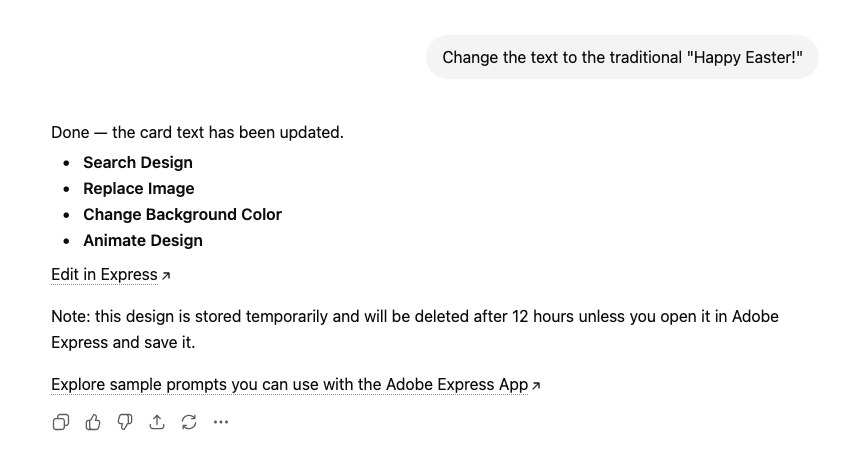Copy the response with the copy icon

61,422
